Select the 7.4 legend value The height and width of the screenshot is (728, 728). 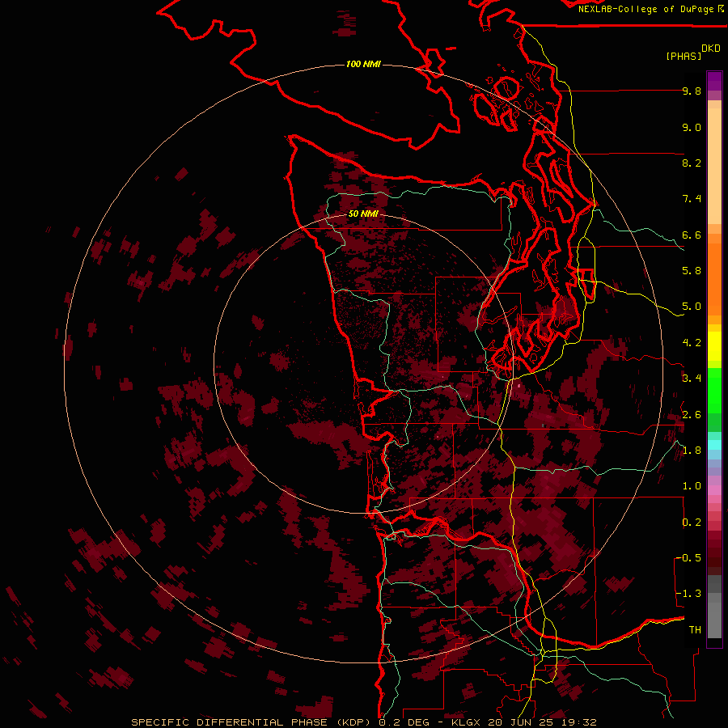point(692,199)
